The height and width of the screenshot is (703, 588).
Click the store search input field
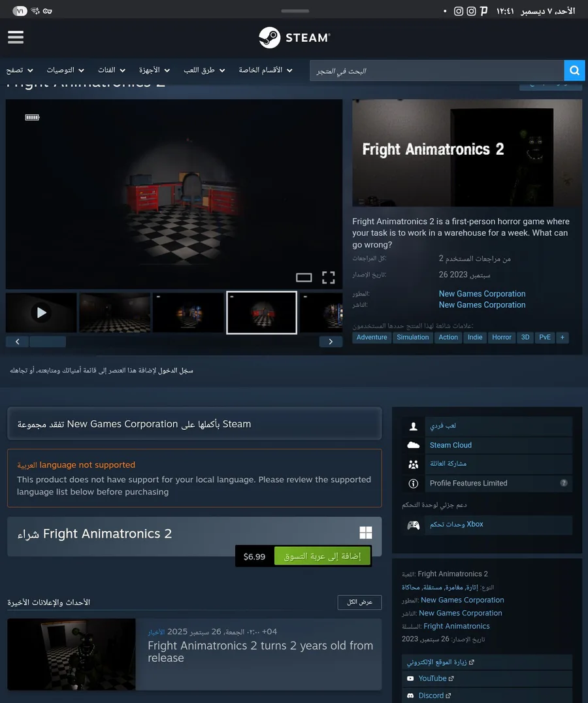[x=436, y=71]
